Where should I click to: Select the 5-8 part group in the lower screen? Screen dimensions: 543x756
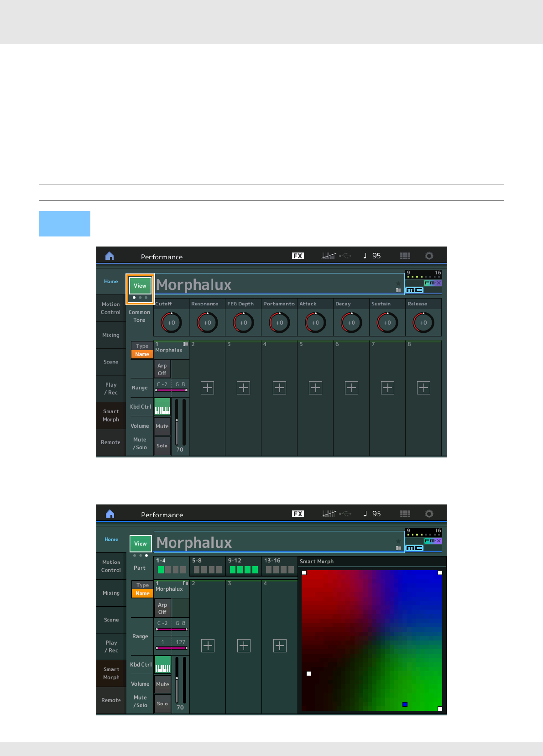tap(208, 566)
